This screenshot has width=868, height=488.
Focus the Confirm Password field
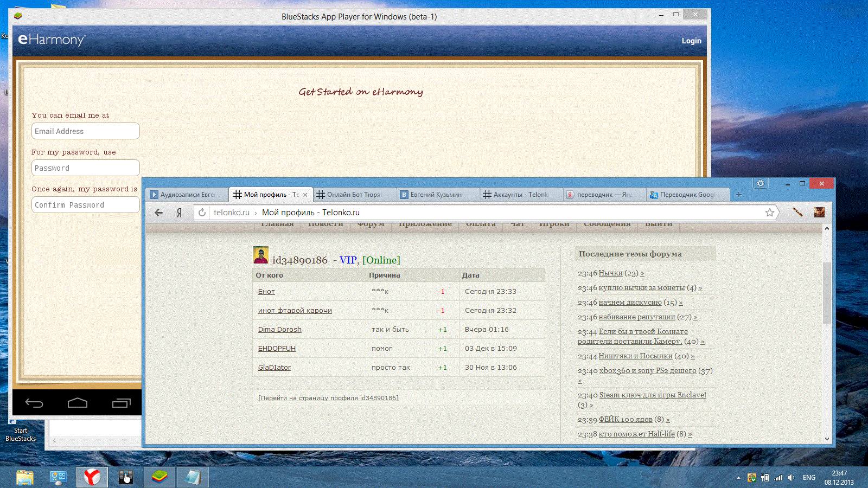coord(86,205)
